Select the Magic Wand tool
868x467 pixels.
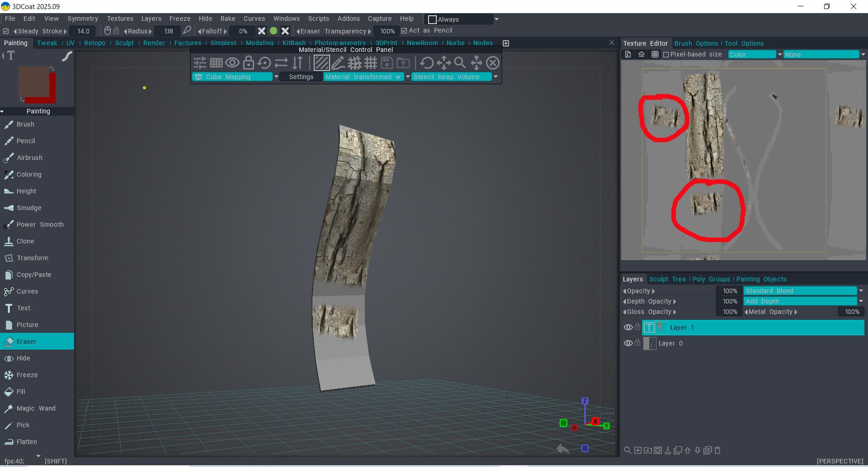[x=36, y=408]
